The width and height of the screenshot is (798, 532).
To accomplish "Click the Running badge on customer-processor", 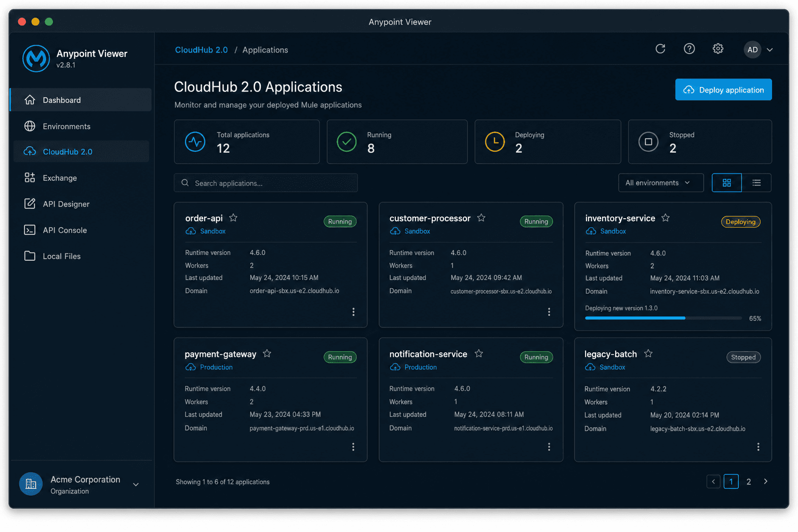I will [536, 222].
